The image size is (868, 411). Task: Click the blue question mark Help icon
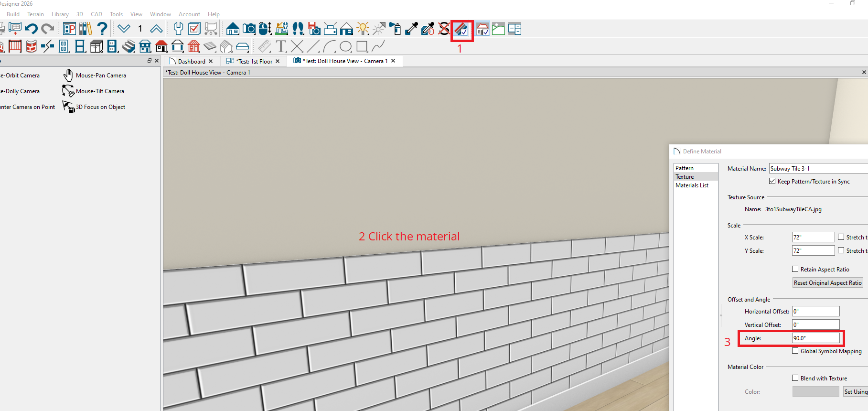click(102, 29)
